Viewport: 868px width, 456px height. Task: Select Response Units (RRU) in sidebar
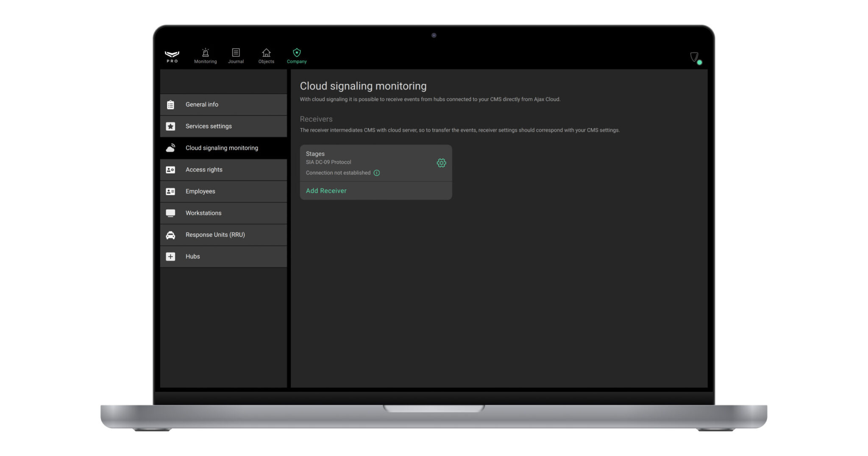tap(215, 235)
